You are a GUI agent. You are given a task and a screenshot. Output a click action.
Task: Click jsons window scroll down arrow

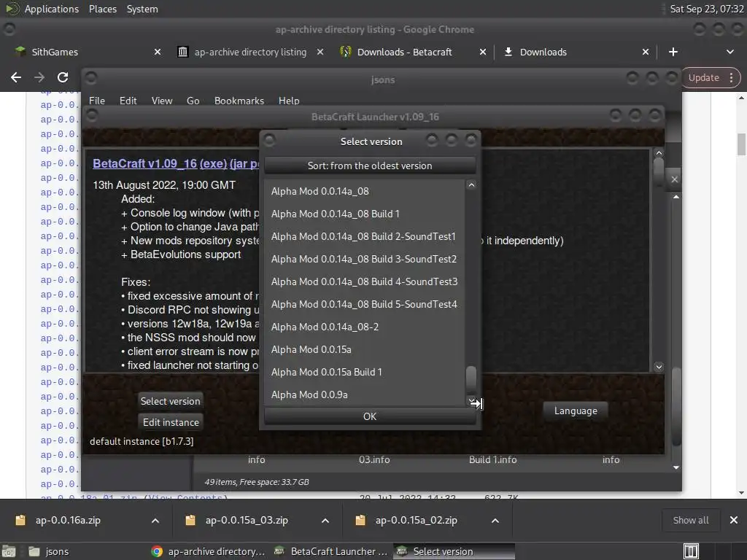pos(676,467)
